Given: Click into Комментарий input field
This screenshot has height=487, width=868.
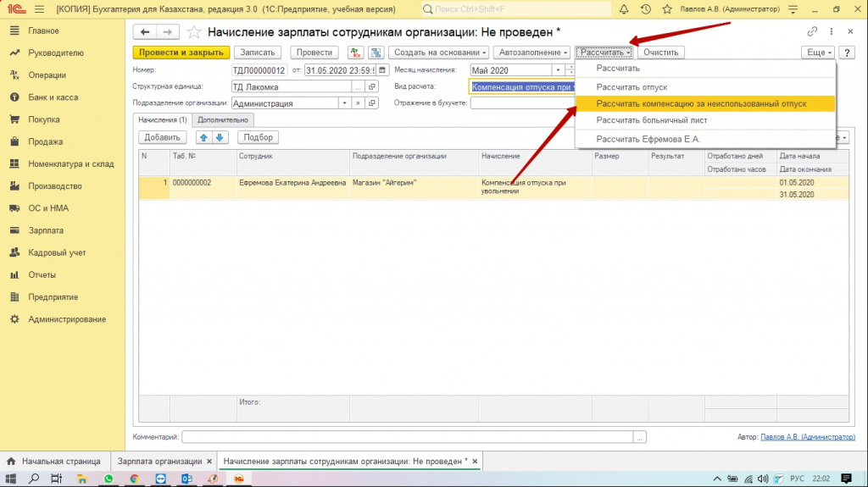Looking at the screenshot, I should [x=408, y=437].
